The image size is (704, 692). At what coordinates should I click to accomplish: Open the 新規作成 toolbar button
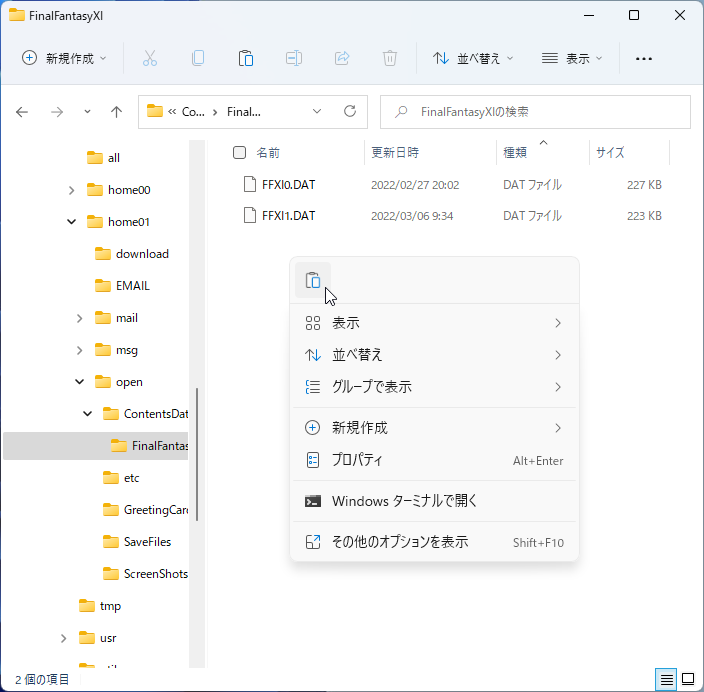[64, 58]
